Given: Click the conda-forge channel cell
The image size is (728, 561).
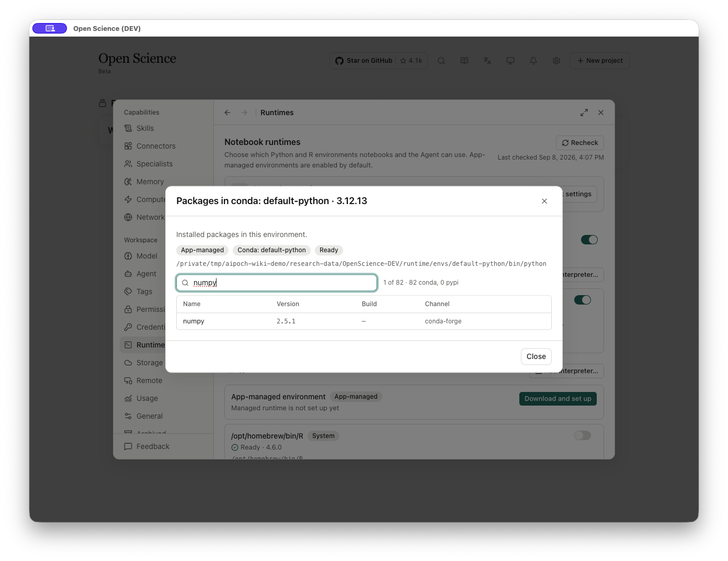Looking at the screenshot, I should point(443,321).
